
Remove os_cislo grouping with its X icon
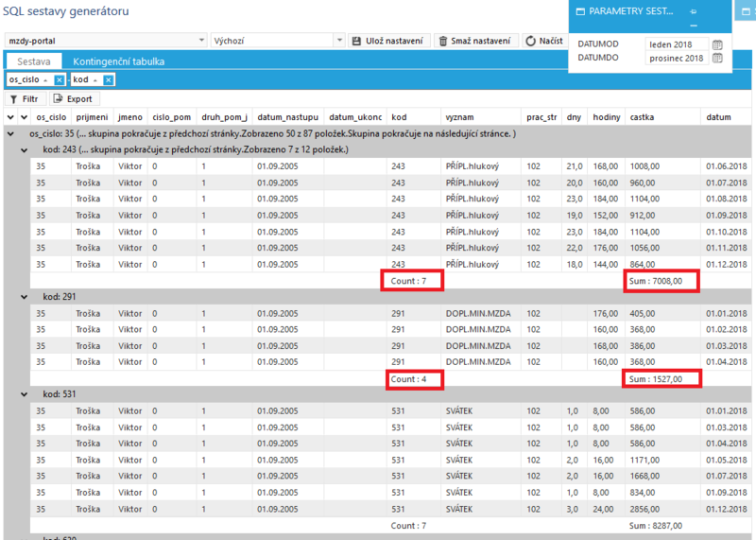59,80
